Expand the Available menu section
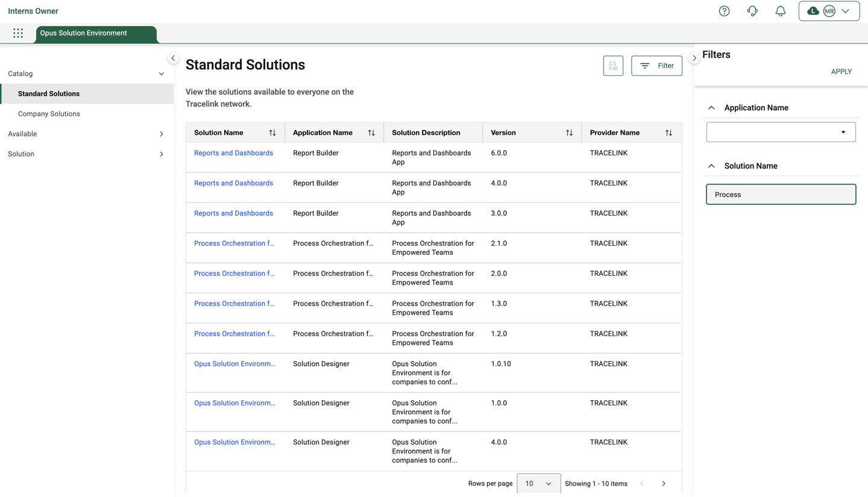 (x=86, y=134)
